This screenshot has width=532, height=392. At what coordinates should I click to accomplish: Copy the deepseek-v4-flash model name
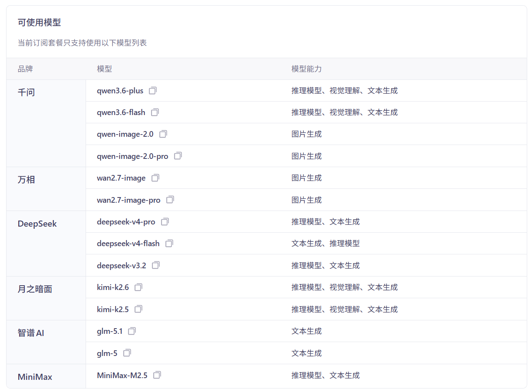[169, 244]
